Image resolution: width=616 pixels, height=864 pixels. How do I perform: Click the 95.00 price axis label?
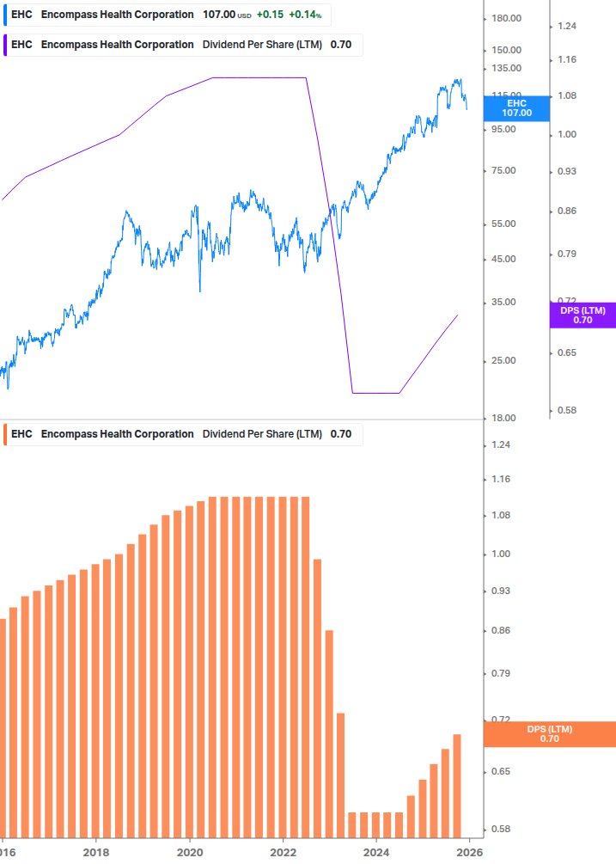point(503,130)
